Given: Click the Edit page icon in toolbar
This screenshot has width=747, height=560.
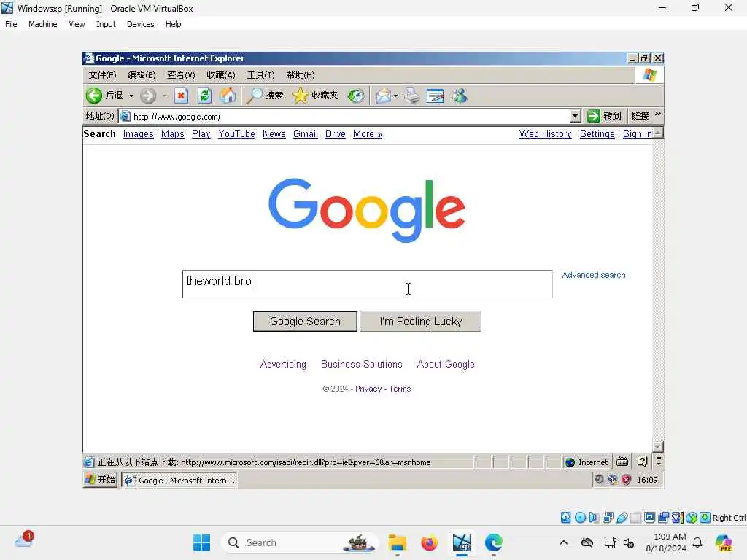Looking at the screenshot, I should pyautogui.click(x=435, y=96).
